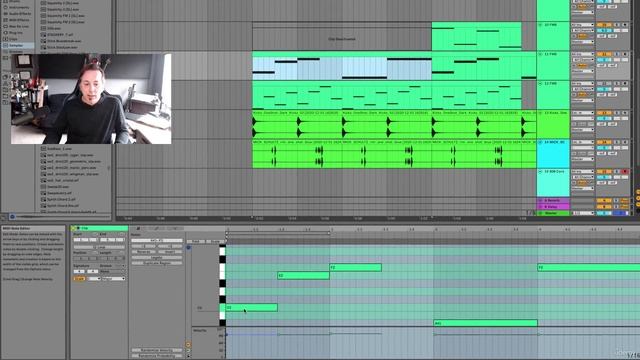Click the Scale button above piano roll
The width and height of the screenshot is (640, 360).
(x=215, y=241)
